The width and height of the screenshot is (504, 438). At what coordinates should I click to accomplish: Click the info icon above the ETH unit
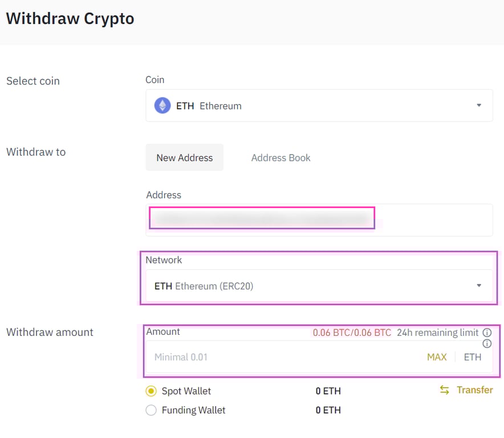[487, 344]
